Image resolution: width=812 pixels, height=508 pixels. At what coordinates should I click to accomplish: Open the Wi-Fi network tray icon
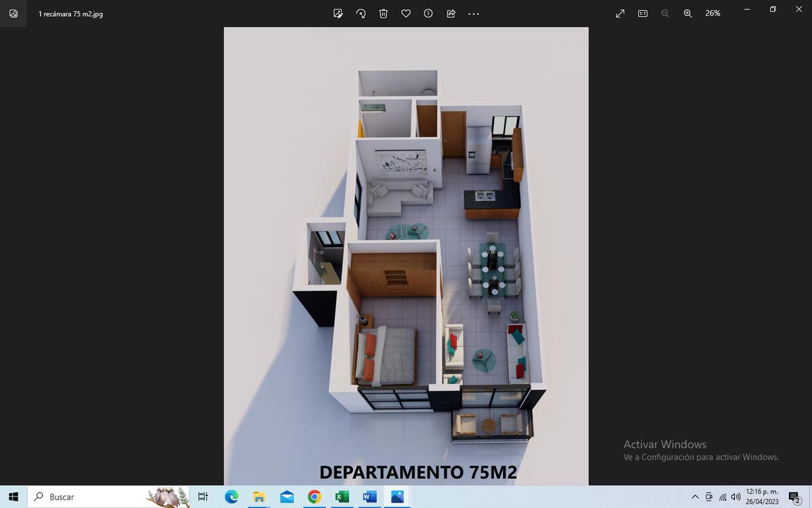pyautogui.click(x=723, y=497)
